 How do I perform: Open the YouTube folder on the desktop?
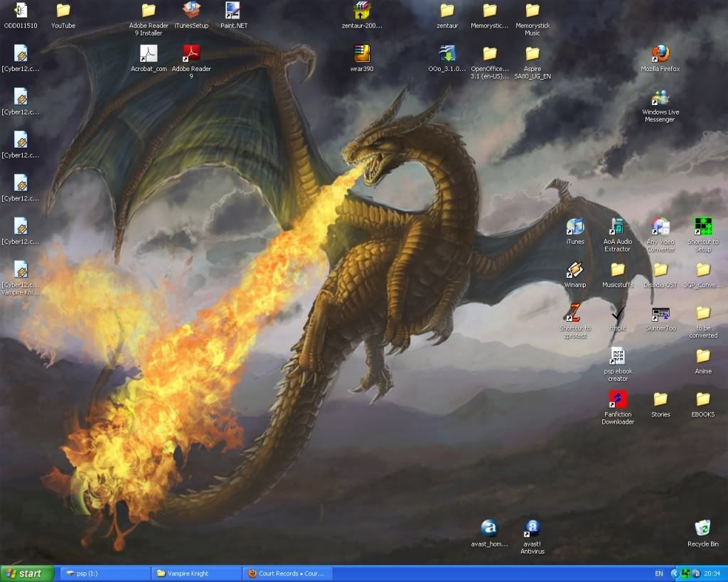[x=63, y=11]
